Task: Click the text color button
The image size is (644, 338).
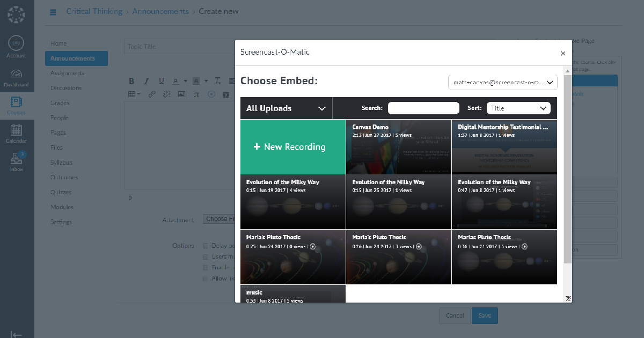Action: 175,81
